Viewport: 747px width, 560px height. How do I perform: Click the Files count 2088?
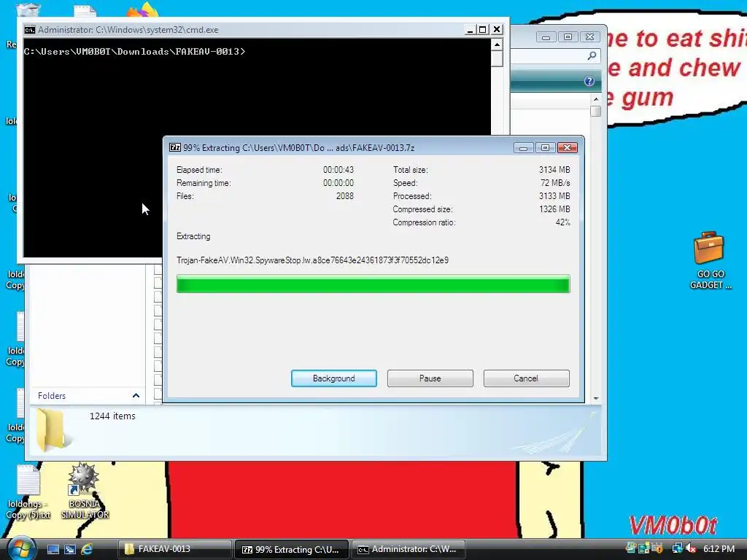point(345,195)
